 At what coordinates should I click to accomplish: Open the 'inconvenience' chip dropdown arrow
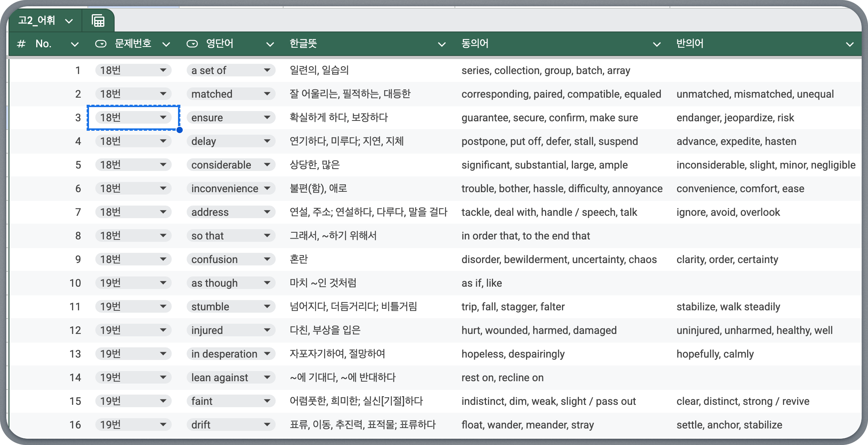point(267,188)
